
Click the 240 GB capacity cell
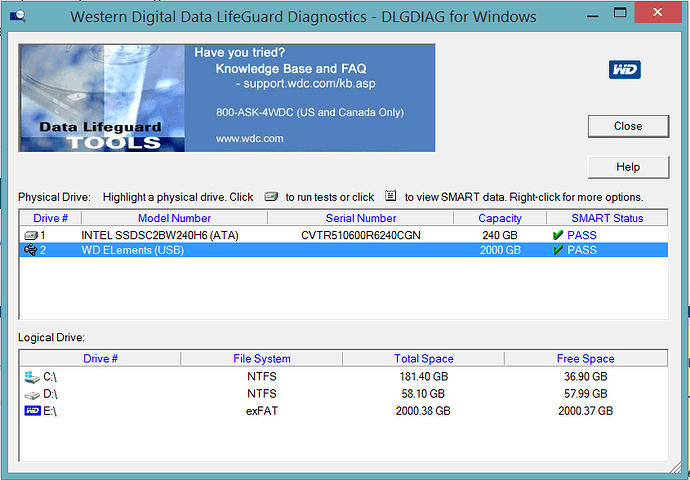tap(500, 235)
